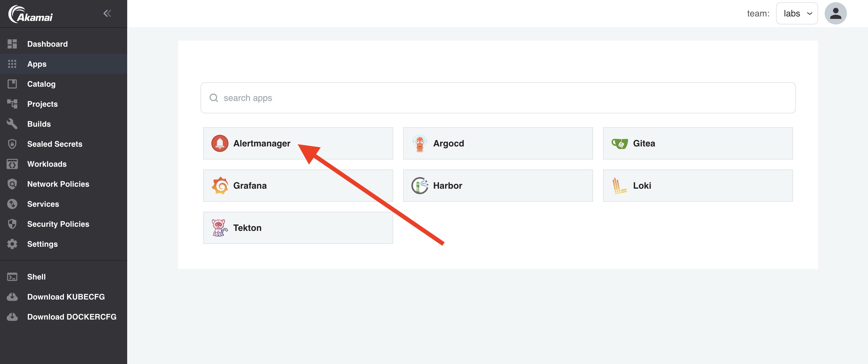Image resolution: width=868 pixels, height=364 pixels.
Task: Open the Harbor lighthouse icon
Action: 420,185
